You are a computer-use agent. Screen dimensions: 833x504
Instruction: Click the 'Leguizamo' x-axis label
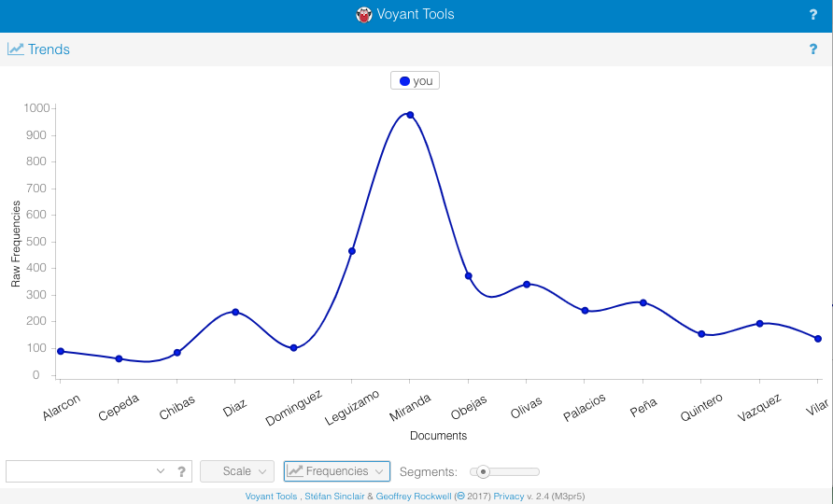point(352,408)
